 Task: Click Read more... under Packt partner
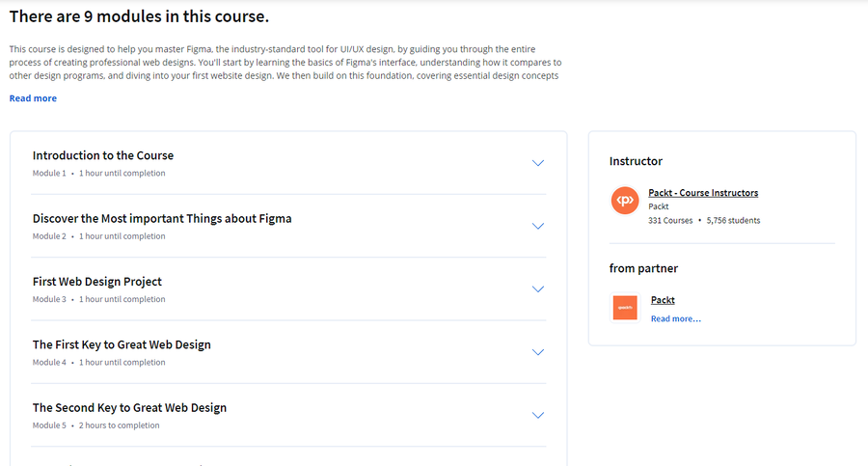[675, 318]
